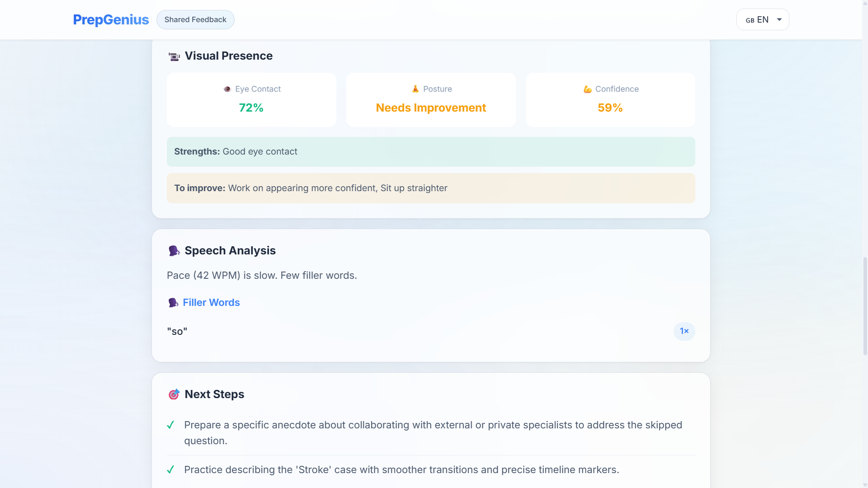The image size is (868, 488).
Task: Click the Filler Words heading
Action: [211, 303]
